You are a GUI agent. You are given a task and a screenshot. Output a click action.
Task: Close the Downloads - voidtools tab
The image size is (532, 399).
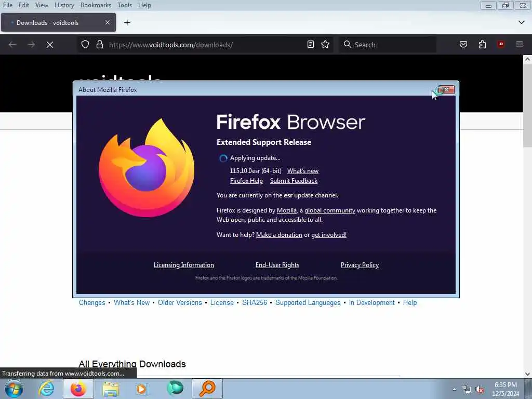pyautogui.click(x=108, y=22)
